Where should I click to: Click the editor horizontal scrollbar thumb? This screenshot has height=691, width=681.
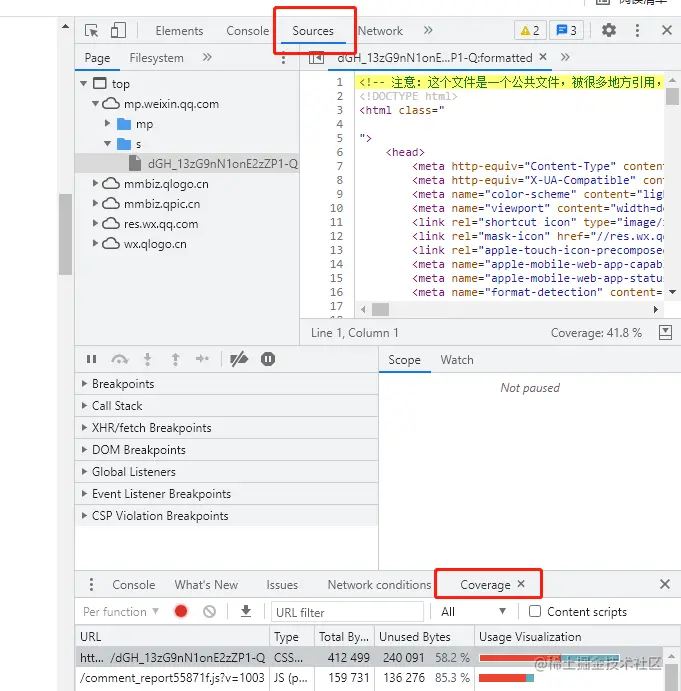(x=380, y=309)
